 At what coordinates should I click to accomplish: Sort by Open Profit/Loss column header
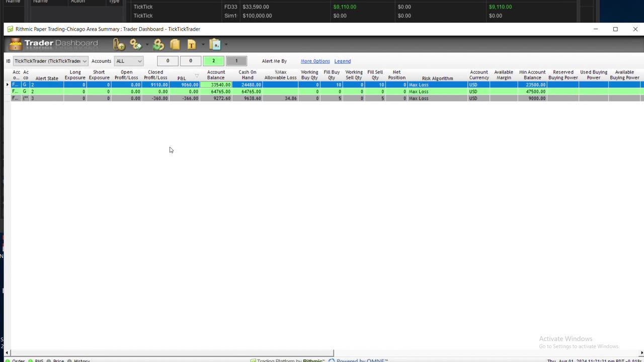[x=126, y=75]
